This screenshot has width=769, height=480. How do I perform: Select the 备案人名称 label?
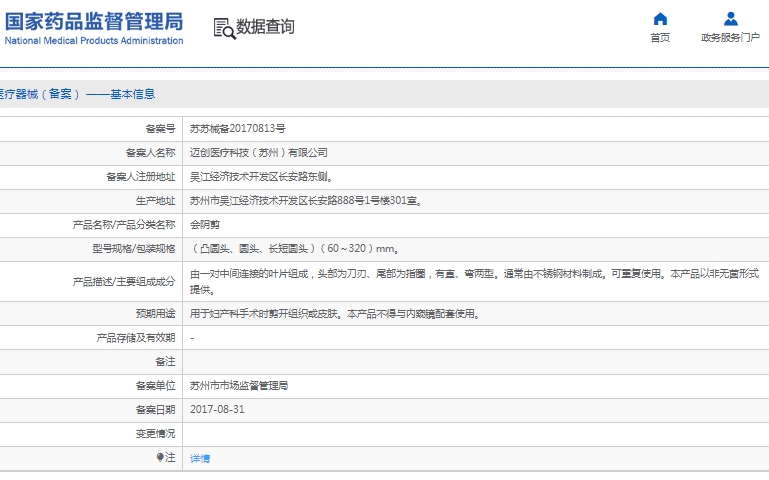(151, 152)
